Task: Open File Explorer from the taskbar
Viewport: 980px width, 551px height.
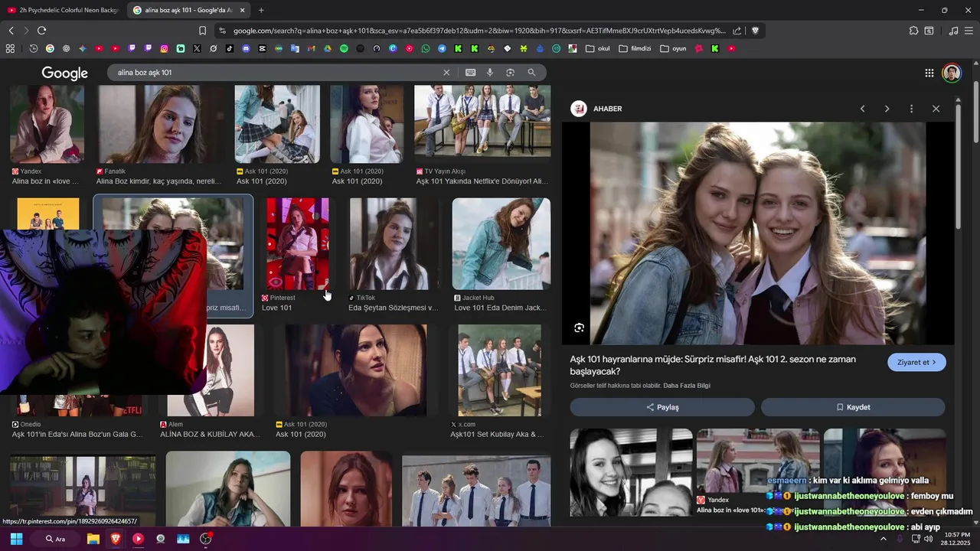Action: point(93,539)
